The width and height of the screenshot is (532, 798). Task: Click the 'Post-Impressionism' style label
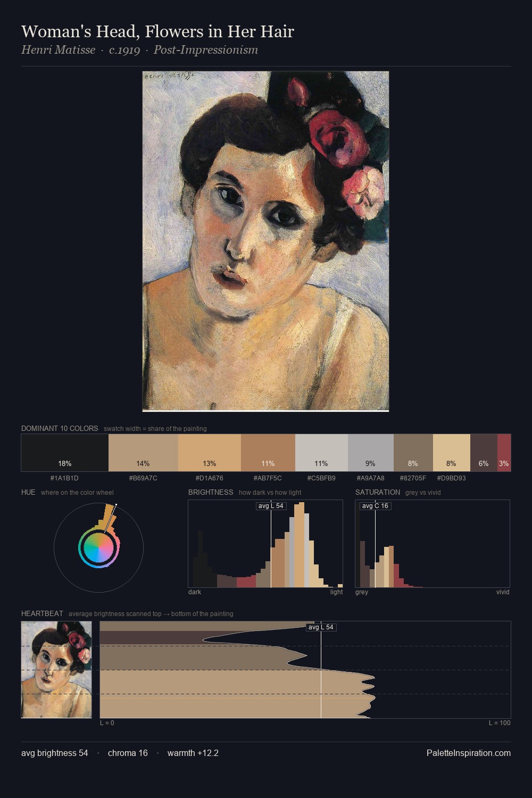(206, 50)
